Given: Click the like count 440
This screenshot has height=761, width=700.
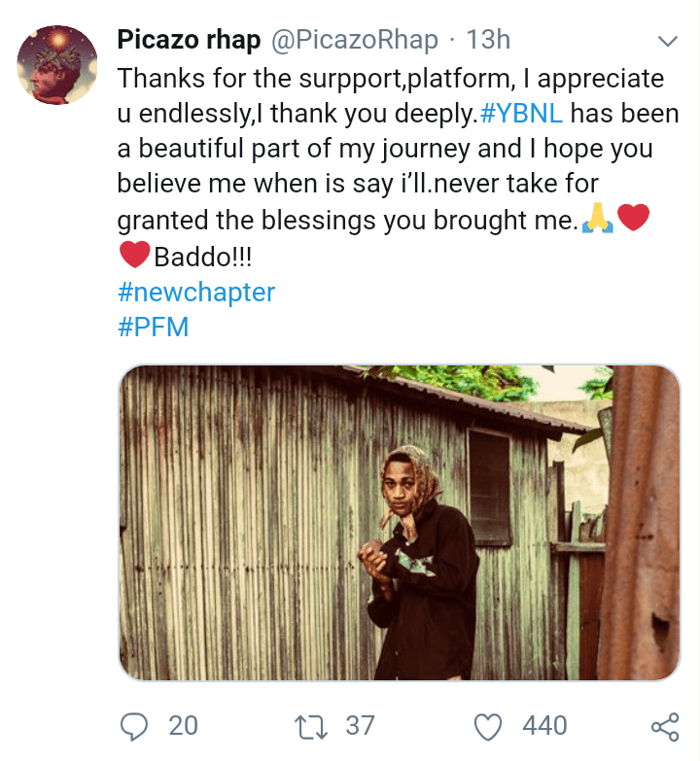Looking at the screenshot, I should 544,726.
